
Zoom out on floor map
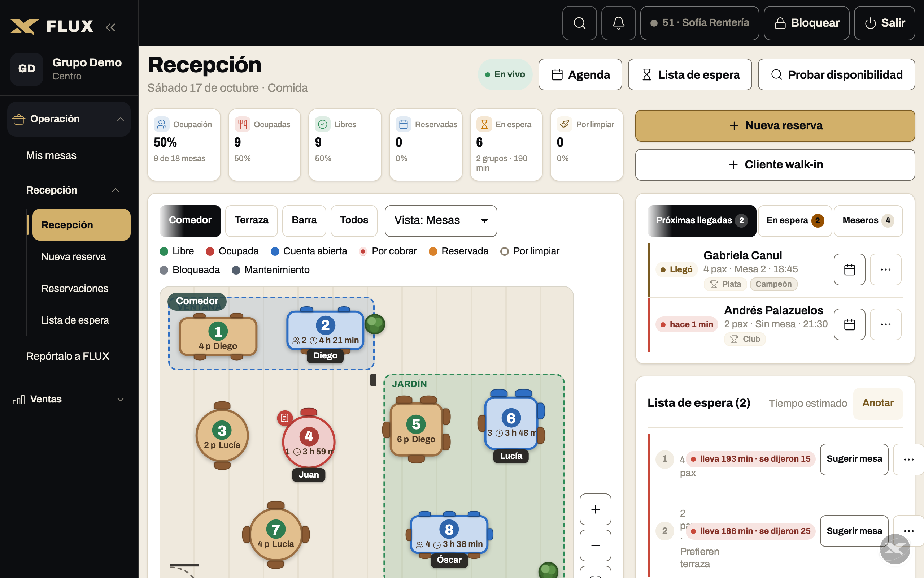coord(595,545)
